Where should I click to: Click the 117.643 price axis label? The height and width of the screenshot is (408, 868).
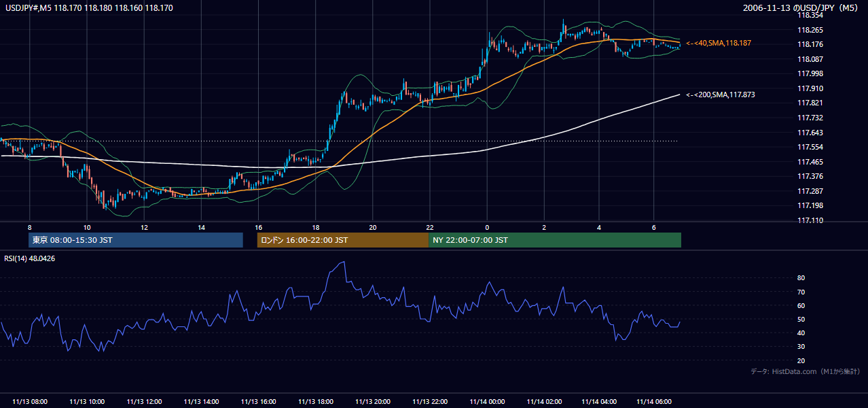(x=810, y=133)
